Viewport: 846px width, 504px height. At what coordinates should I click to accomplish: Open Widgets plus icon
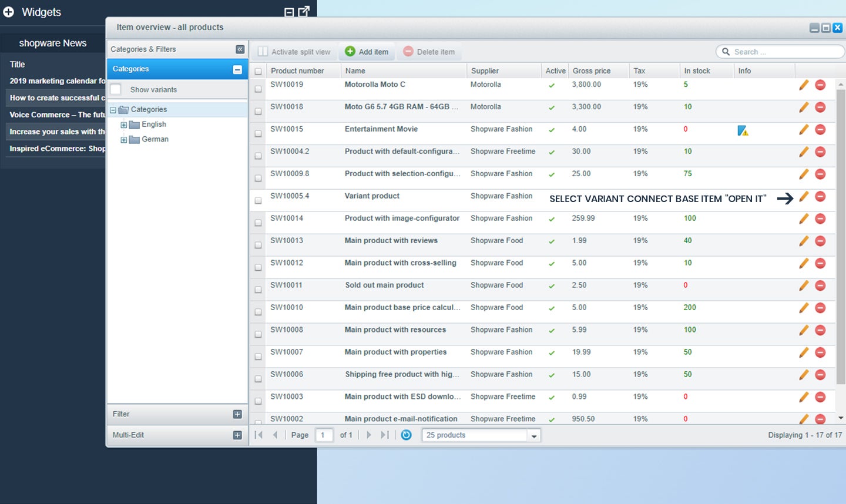[x=9, y=12]
